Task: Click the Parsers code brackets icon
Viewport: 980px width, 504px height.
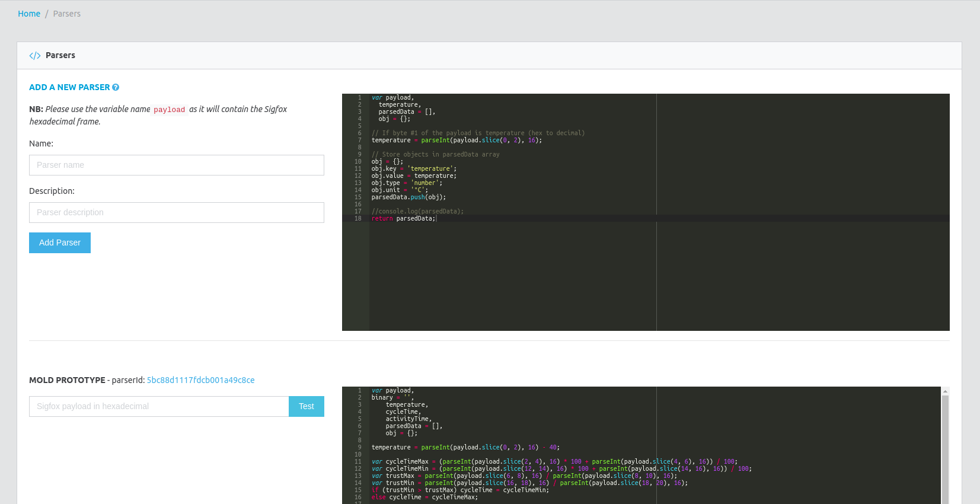Action: 35,56
